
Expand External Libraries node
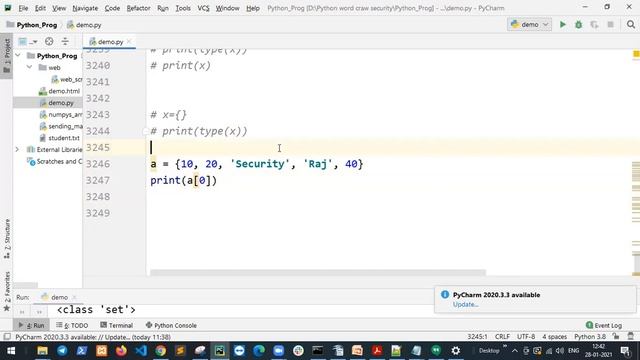pos(17,149)
